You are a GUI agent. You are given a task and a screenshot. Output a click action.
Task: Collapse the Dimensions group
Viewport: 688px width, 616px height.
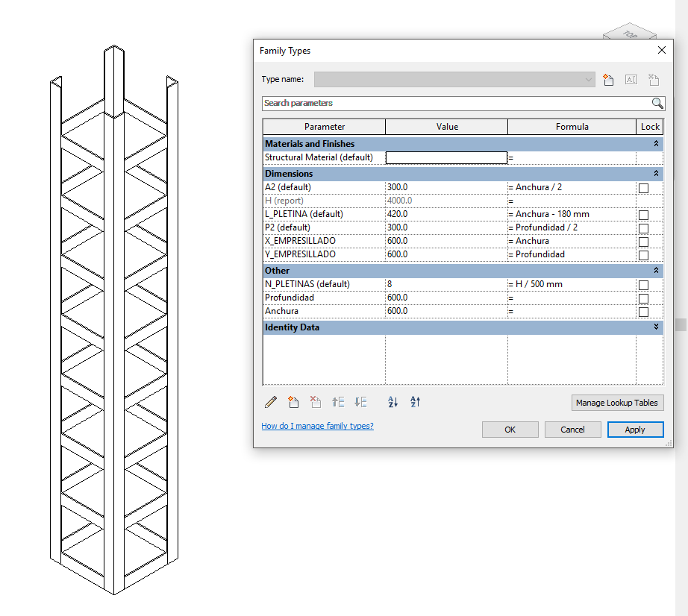coord(656,174)
